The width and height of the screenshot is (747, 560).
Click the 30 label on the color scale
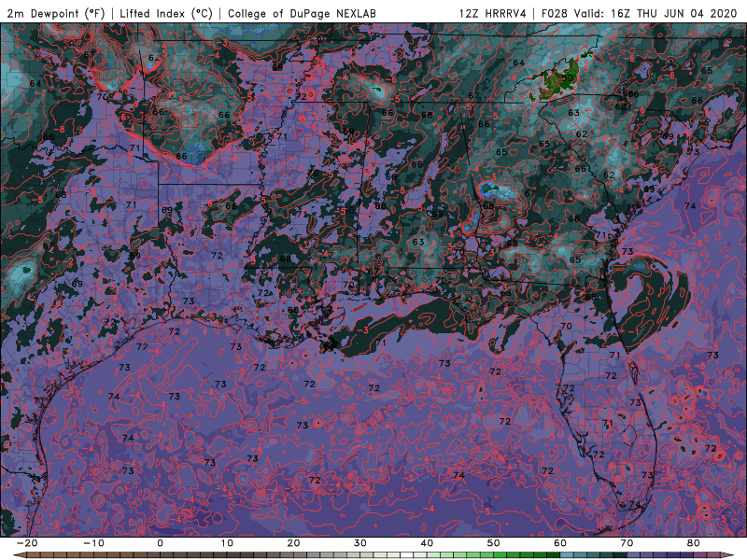pyautogui.click(x=360, y=543)
